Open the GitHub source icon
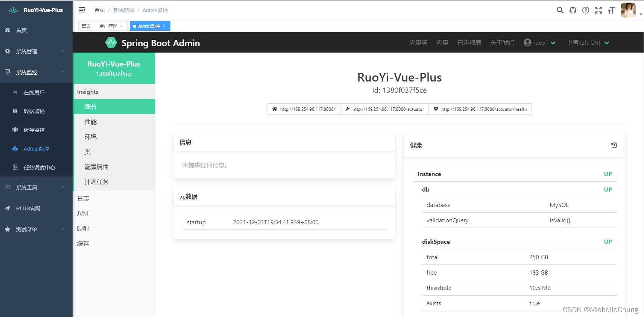Viewport: 644px width, 317px height. [x=573, y=10]
